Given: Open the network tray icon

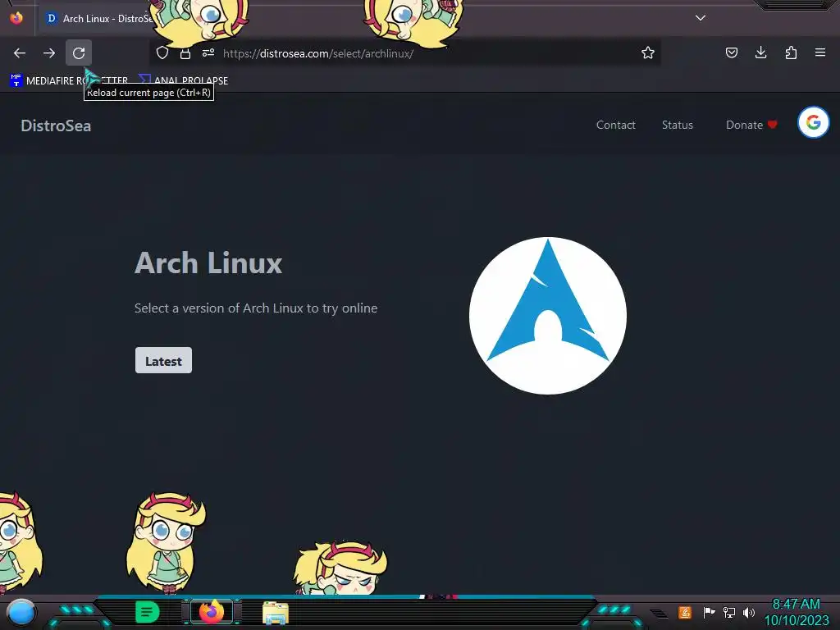Looking at the screenshot, I should [x=729, y=612].
